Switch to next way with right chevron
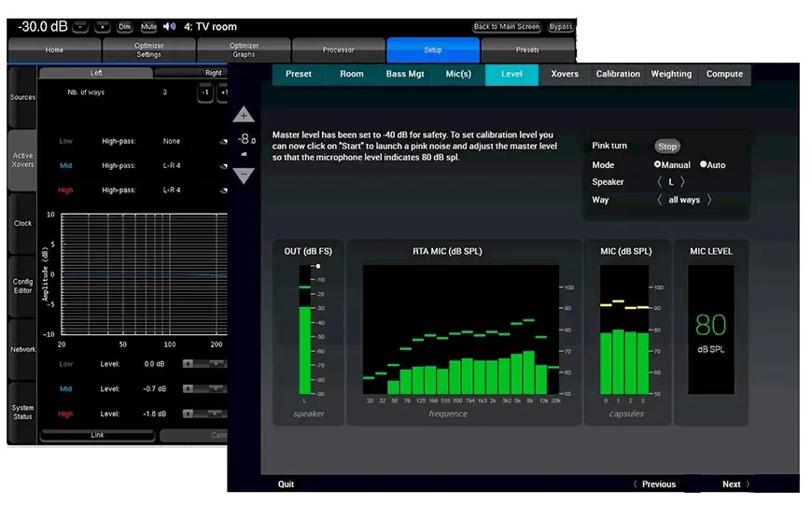 tap(709, 200)
